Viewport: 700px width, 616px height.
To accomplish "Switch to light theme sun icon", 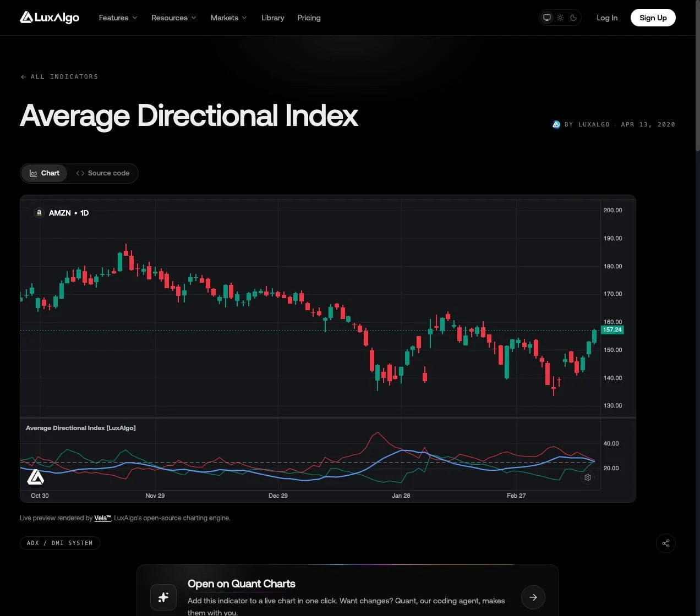I will pyautogui.click(x=560, y=18).
